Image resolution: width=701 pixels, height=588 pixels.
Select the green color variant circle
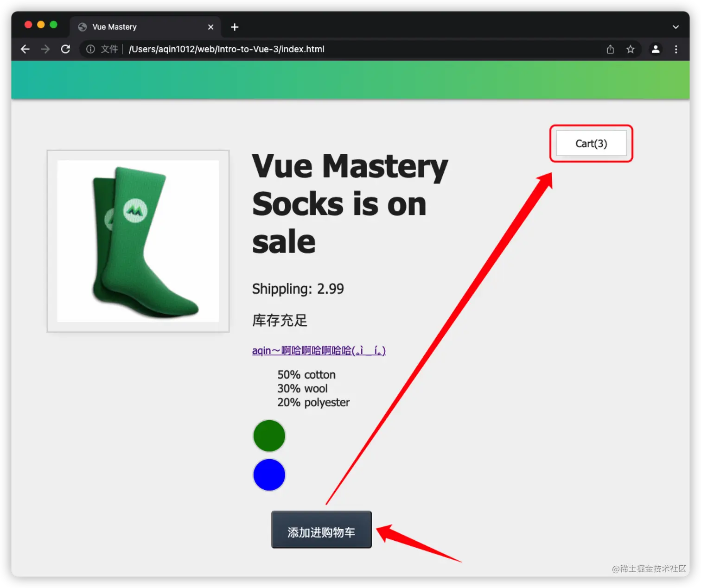pos(269,436)
